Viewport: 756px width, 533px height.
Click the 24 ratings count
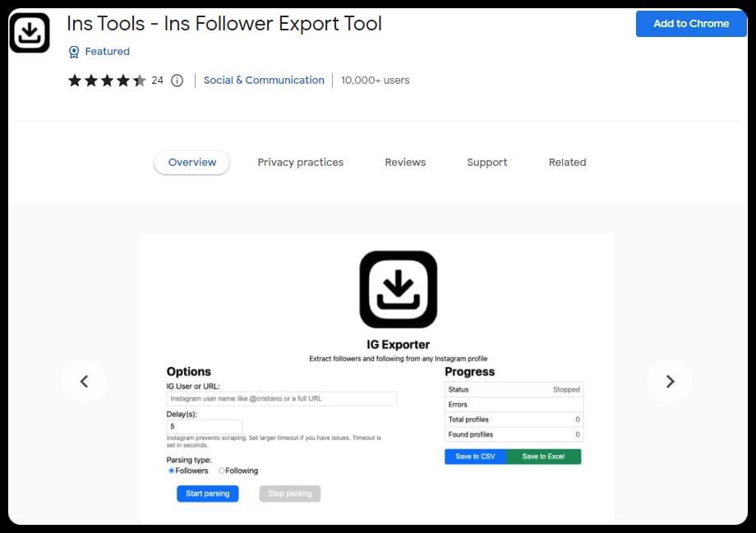click(x=157, y=80)
